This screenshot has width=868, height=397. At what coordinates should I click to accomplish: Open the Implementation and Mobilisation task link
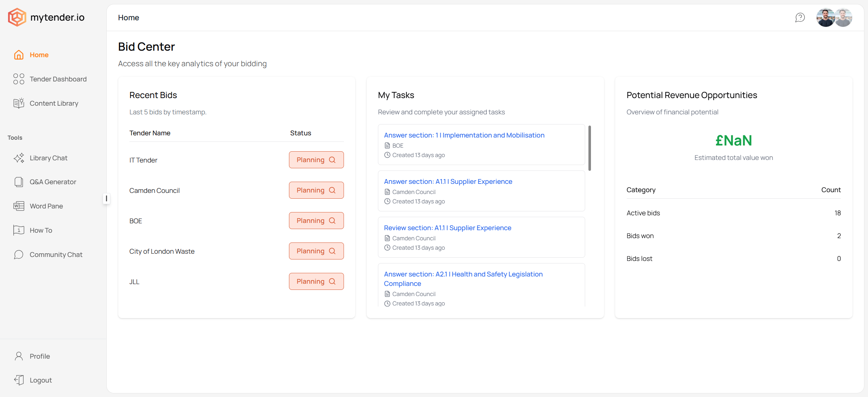tap(464, 135)
